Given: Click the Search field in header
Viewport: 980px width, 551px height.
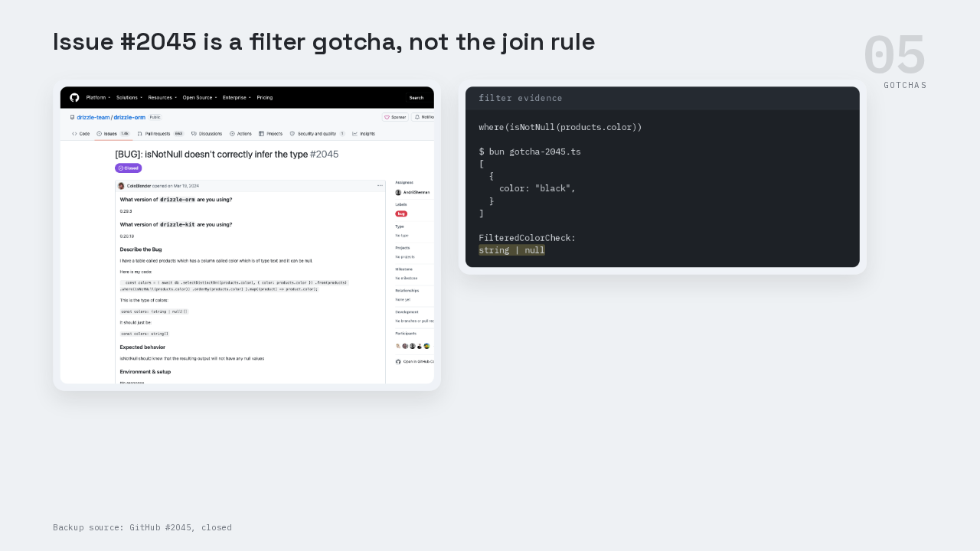Looking at the screenshot, I should coord(416,97).
